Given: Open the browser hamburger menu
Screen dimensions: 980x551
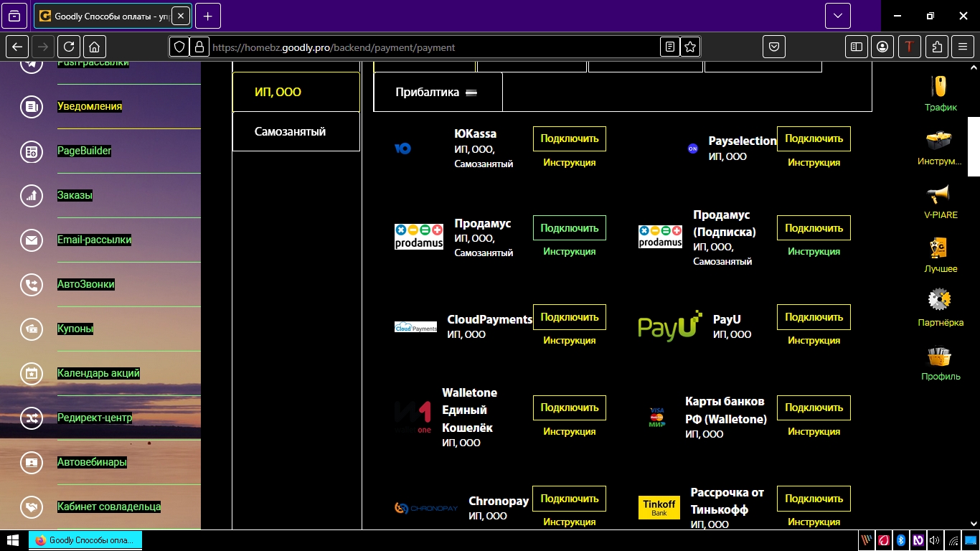Looking at the screenshot, I should click(x=963, y=47).
